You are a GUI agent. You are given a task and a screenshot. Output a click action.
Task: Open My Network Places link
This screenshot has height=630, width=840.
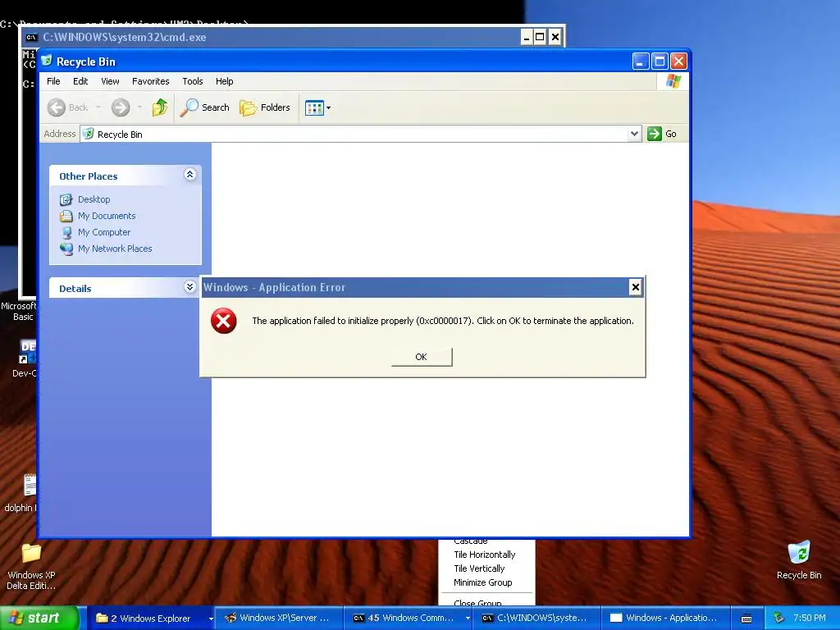[x=115, y=249]
